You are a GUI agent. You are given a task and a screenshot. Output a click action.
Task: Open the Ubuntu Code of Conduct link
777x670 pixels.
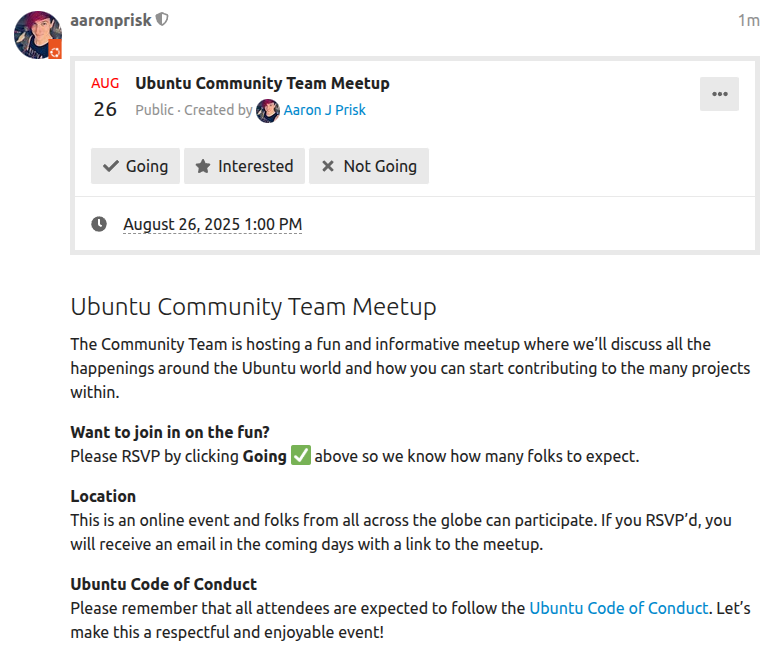tap(619, 608)
